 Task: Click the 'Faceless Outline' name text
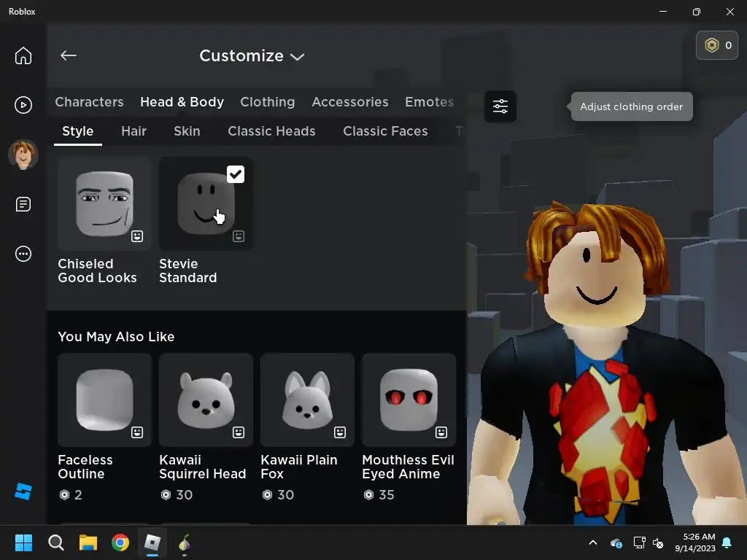[x=85, y=467]
